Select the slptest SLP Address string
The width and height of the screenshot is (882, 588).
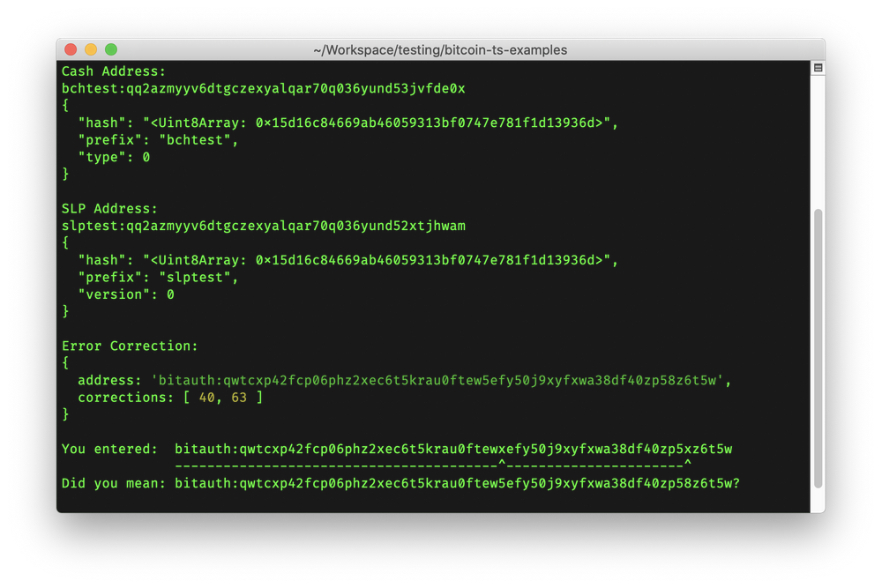(265, 226)
